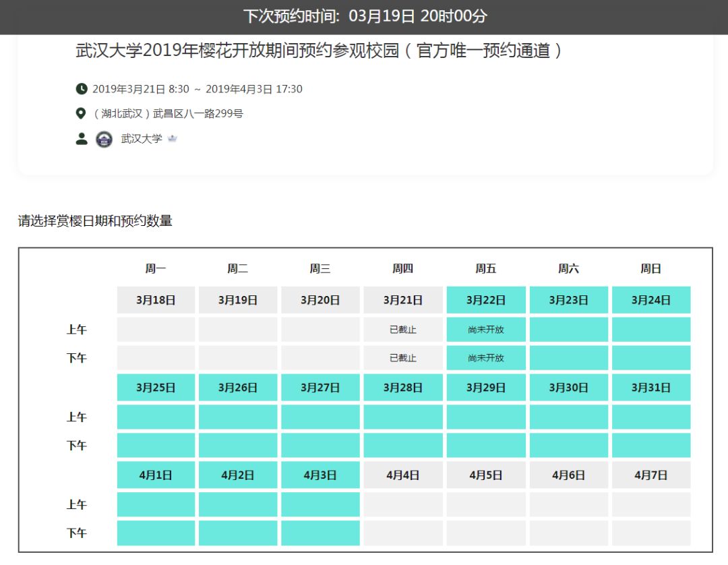Image resolution: width=728 pixels, height=565 pixels.
Task: Select the 3月30日 date header
Action: click(x=569, y=387)
